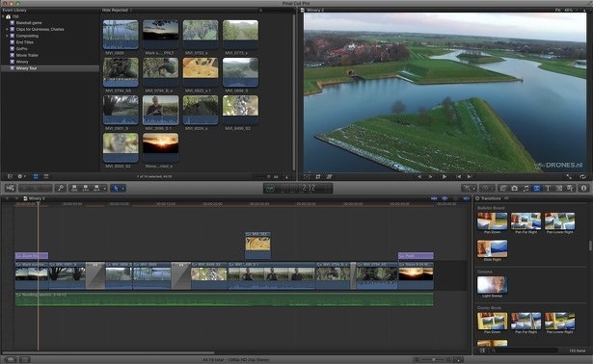The height and width of the screenshot is (364, 593).
Task: Step to next frame in viewer
Action: tap(431, 177)
